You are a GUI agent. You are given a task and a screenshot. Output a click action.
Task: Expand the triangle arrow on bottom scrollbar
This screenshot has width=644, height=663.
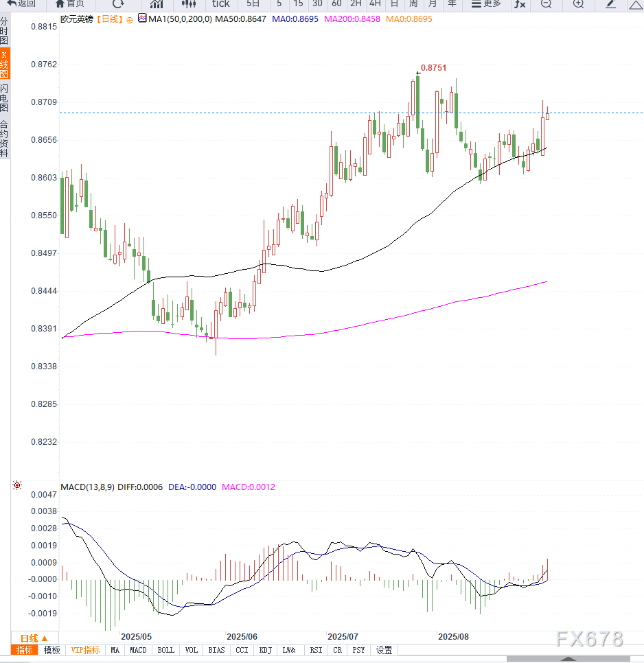point(567,658)
